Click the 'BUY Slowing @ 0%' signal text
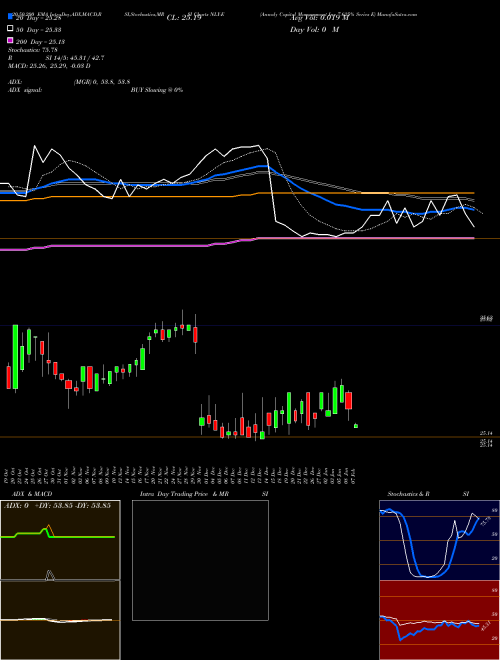Screen dimensions: 500x660 click(x=157, y=90)
